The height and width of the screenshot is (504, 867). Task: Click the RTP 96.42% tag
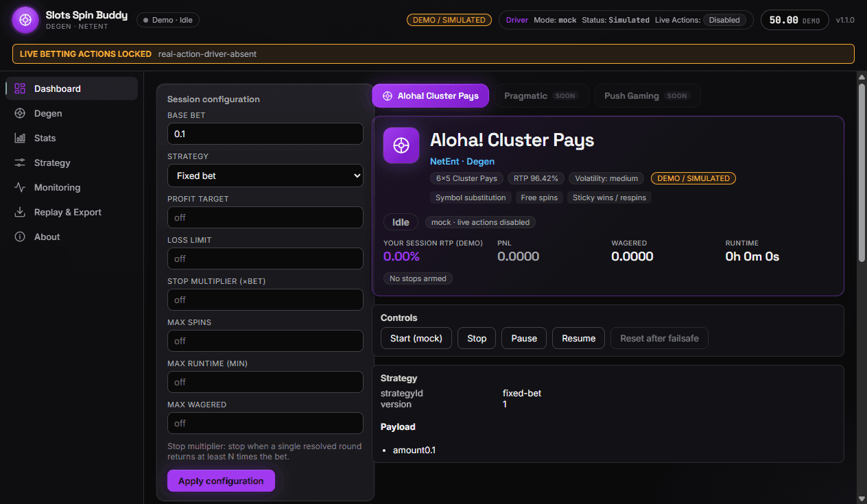(536, 178)
